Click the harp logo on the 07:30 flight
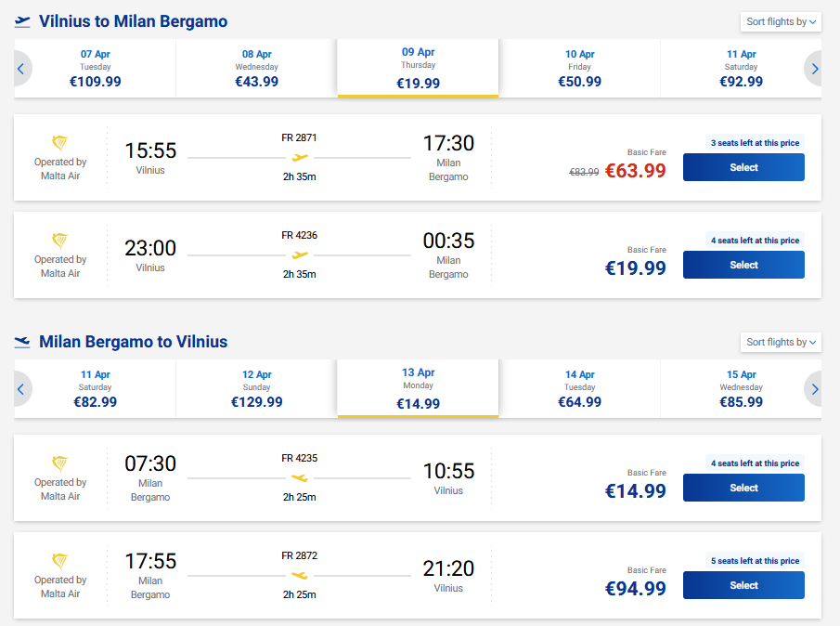Viewport: 840px width, 626px height. point(60,463)
